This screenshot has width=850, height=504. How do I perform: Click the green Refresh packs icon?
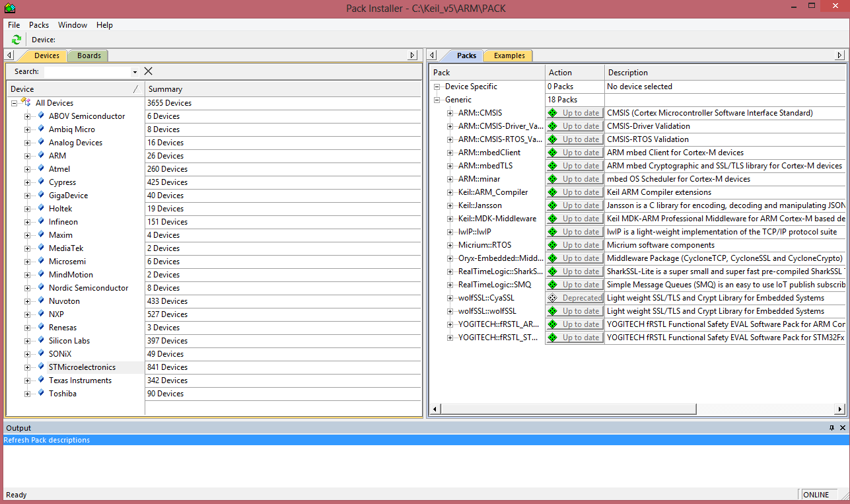[16, 40]
